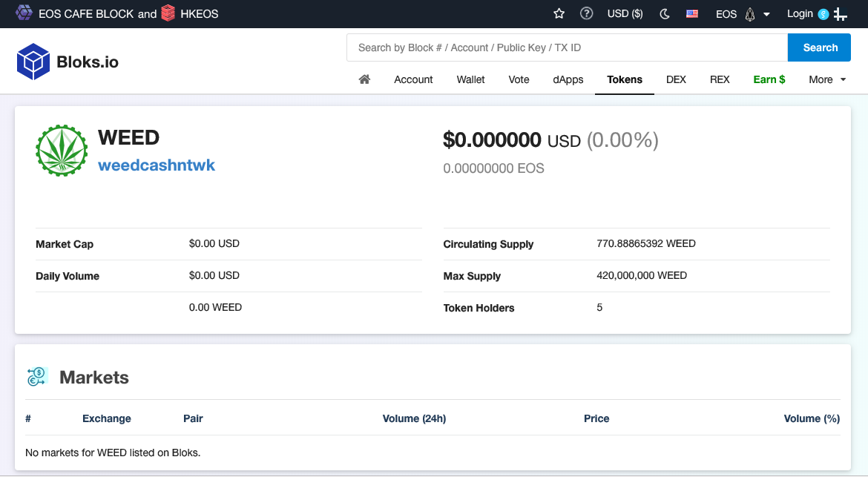Click the (0.00%) price change text
Screen dimensions: 868x477
tap(622, 140)
